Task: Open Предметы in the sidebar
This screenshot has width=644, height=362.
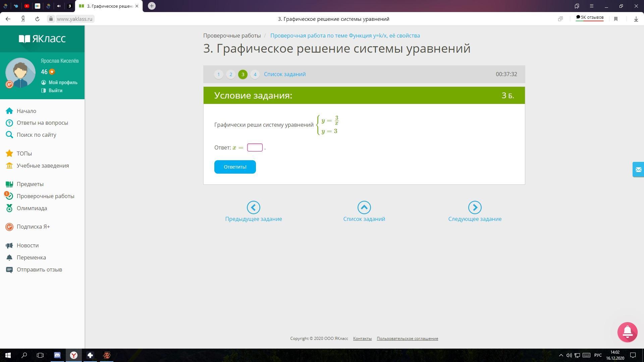Action: point(30,184)
